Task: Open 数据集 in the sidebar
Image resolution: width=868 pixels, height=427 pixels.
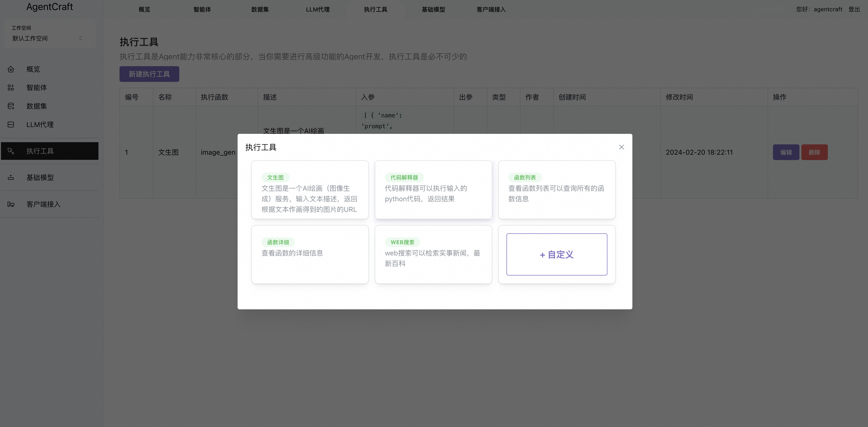Action: tap(50, 106)
